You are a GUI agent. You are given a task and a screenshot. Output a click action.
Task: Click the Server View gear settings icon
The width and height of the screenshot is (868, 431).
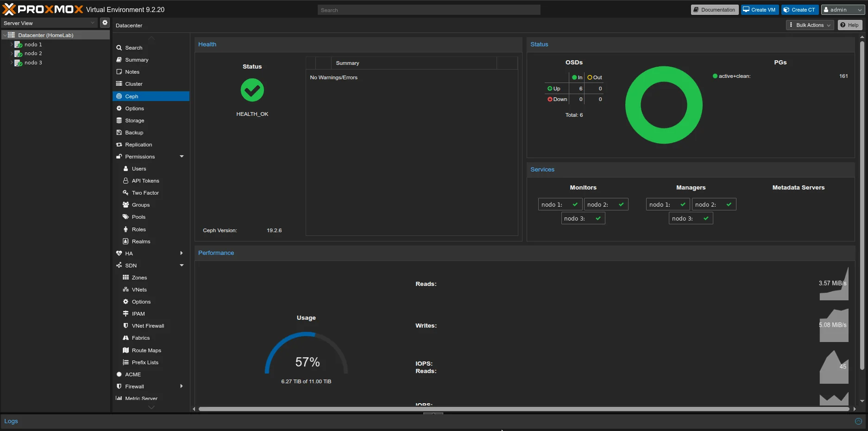(105, 23)
